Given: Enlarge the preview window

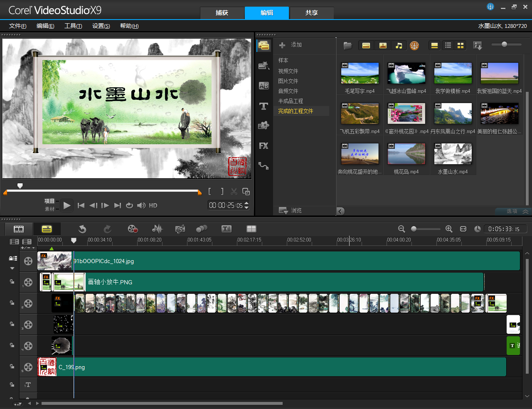Looking at the screenshot, I should click(x=246, y=191).
